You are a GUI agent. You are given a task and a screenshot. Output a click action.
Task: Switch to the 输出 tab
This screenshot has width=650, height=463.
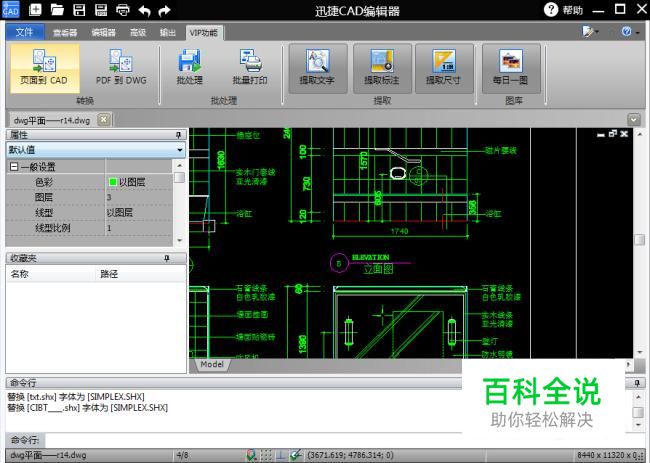pyautogui.click(x=168, y=32)
